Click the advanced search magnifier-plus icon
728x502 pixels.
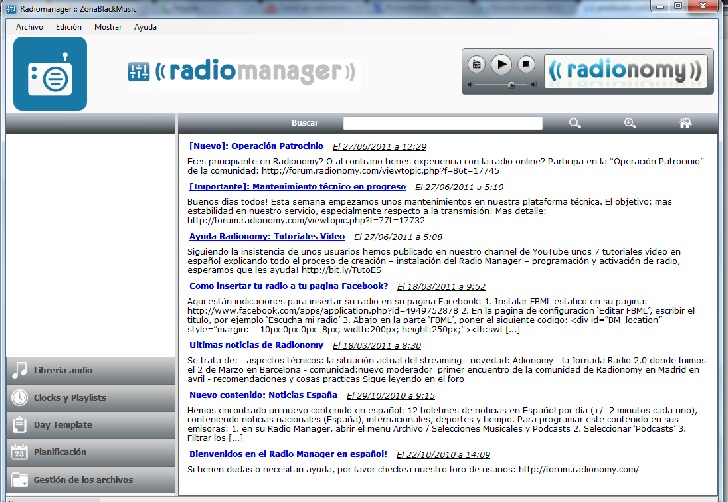(x=630, y=123)
